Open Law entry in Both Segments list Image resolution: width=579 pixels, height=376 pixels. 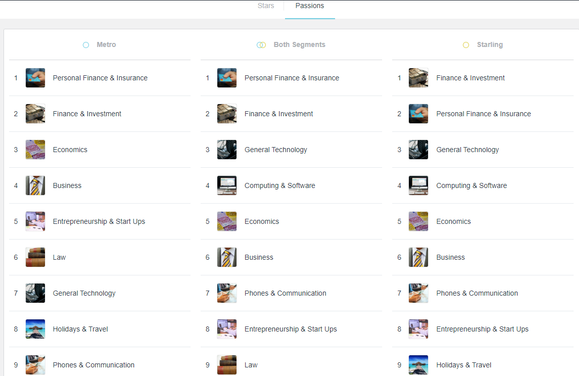(251, 365)
